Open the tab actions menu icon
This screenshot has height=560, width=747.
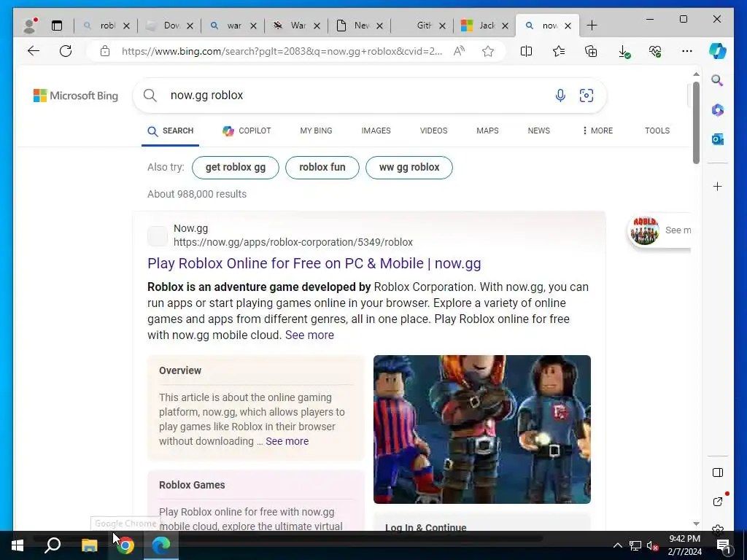pyautogui.click(x=57, y=26)
